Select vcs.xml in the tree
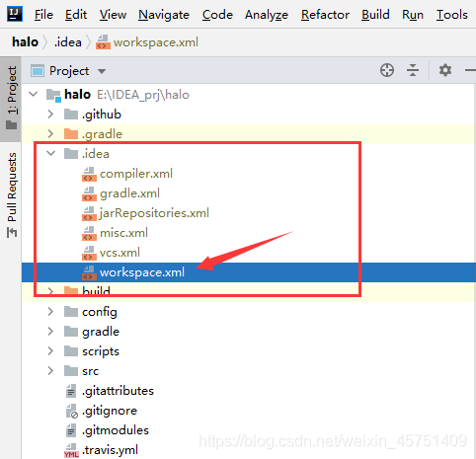The height and width of the screenshot is (459, 476). (249, 253)
